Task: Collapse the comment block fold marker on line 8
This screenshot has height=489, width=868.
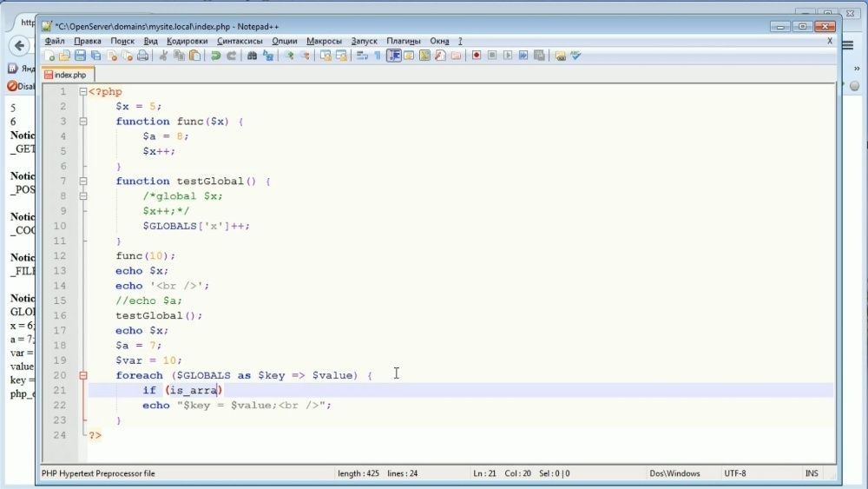Action: 83,196
